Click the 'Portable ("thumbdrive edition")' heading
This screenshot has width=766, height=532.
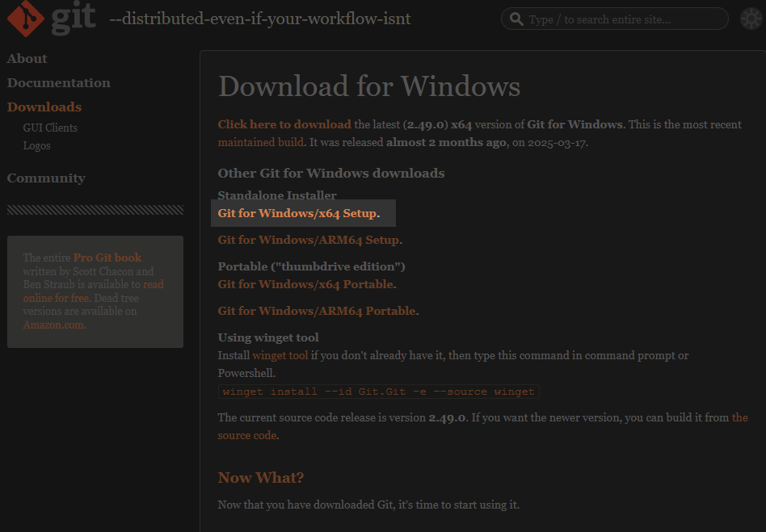coord(312,266)
